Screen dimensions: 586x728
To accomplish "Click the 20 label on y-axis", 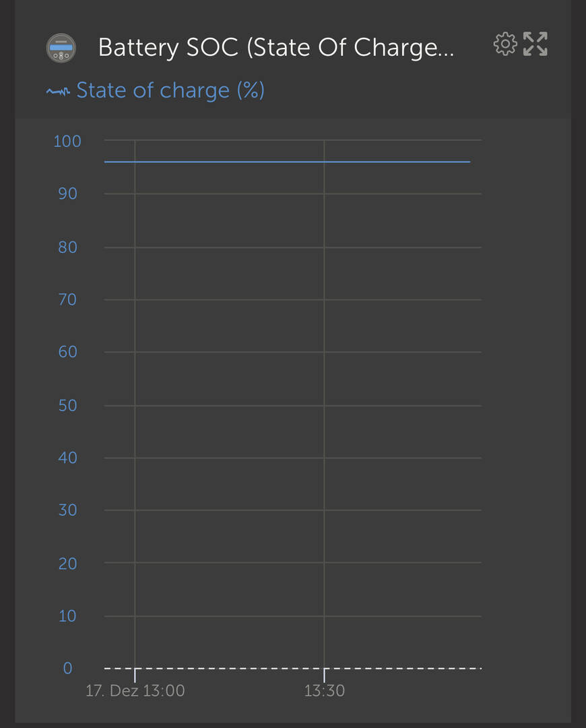I will point(68,564).
